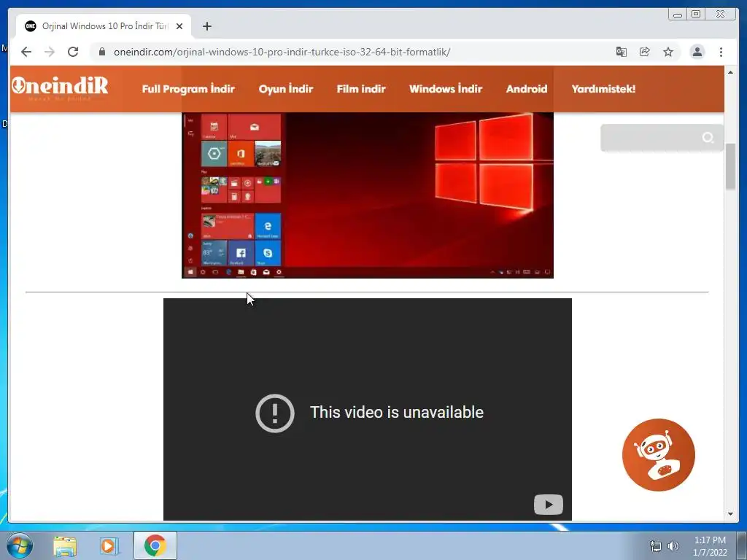Viewport: 747px width, 560px height.
Task: Click the OneindiR site logo
Action: (x=60, y=87)
